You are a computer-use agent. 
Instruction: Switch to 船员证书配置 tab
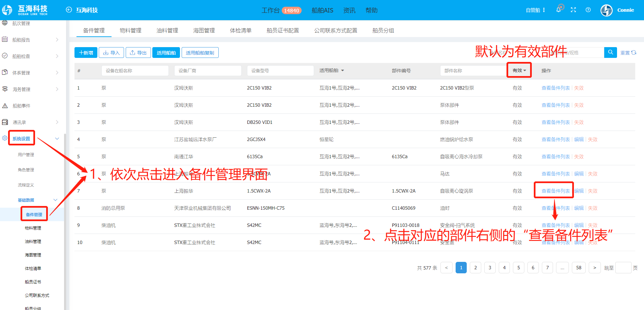pos(283,30)
